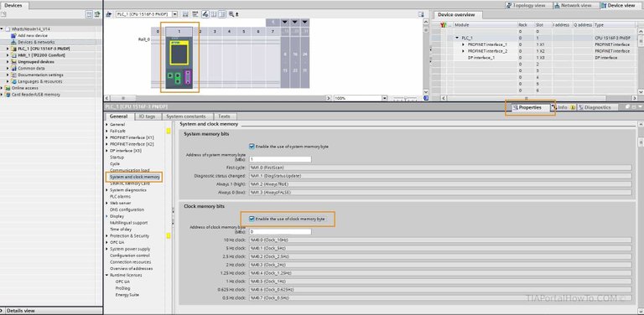
Task: Expand Runtime licenses in properties navigation
Action: pyautogui.click(x=106, y=276)
